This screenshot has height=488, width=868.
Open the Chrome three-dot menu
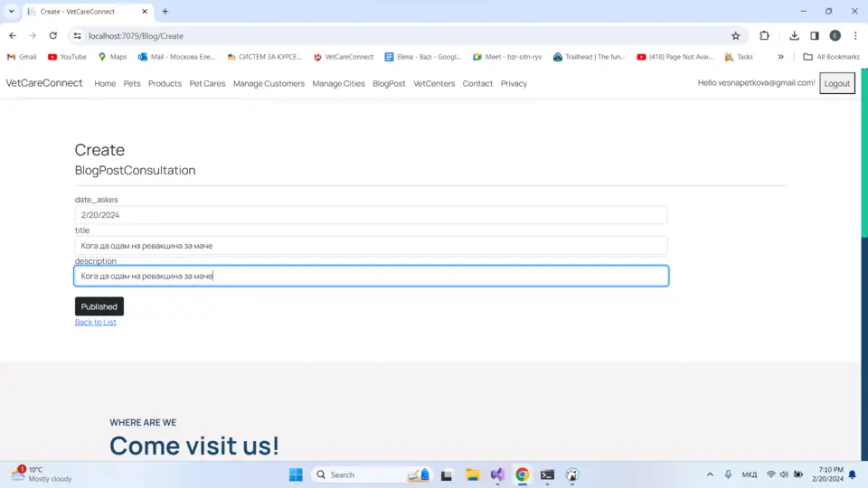click(855, 36)
